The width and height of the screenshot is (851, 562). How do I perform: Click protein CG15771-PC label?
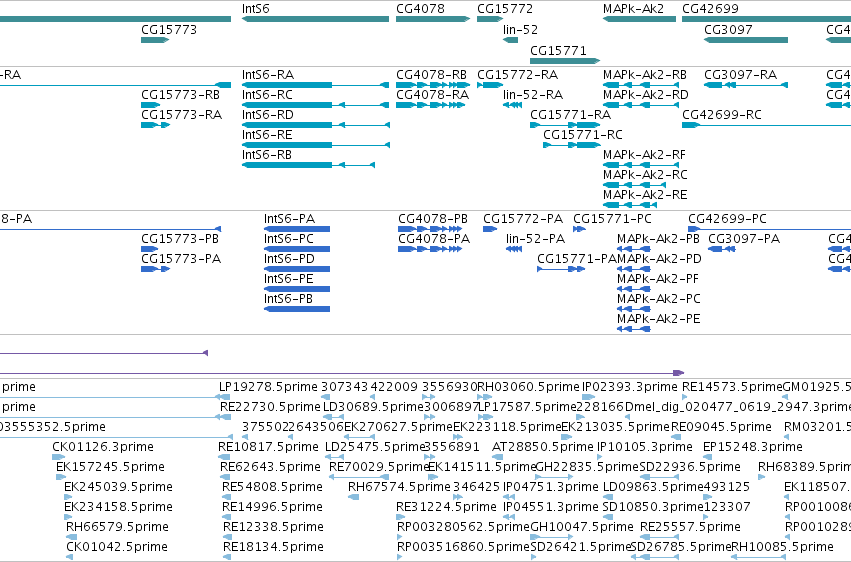pyautogui.click(x=613, y=219)
